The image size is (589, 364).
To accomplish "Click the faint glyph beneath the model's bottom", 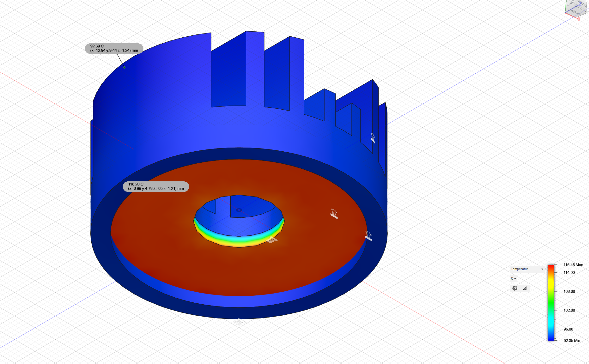I will click(239, 322).
